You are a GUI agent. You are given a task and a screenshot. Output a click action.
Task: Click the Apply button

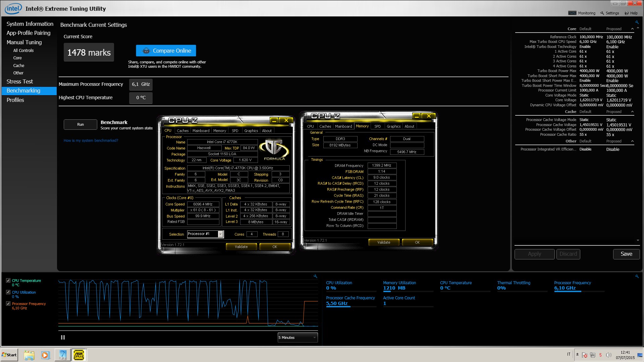point(534,254)
